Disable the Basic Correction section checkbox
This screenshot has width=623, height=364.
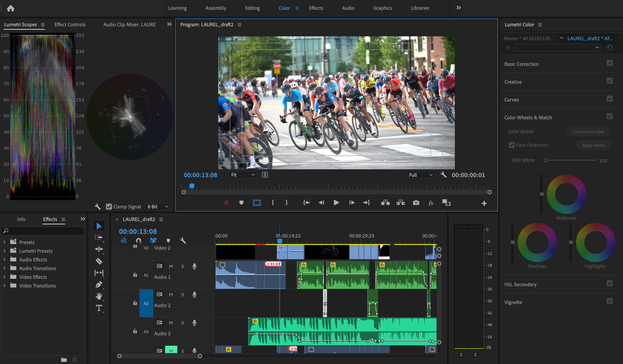[610, 63]
